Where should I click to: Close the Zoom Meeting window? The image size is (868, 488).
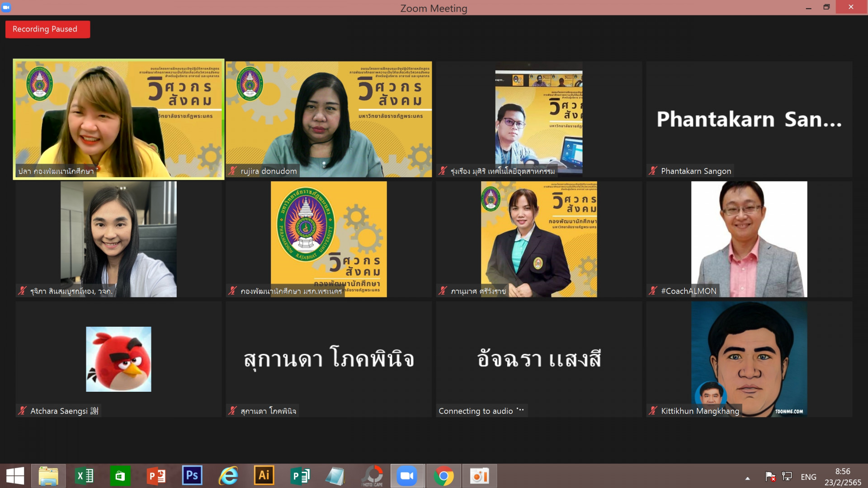[x=851, y=7]
